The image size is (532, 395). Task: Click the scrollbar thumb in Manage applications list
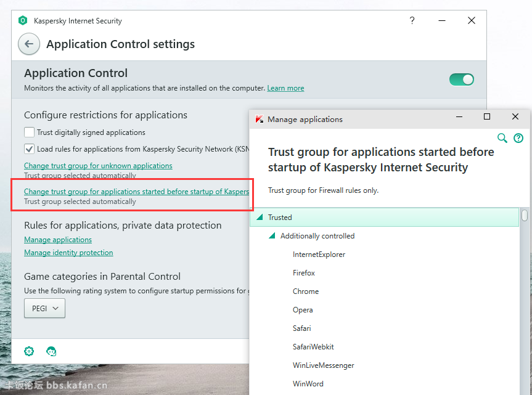[525, 216]
